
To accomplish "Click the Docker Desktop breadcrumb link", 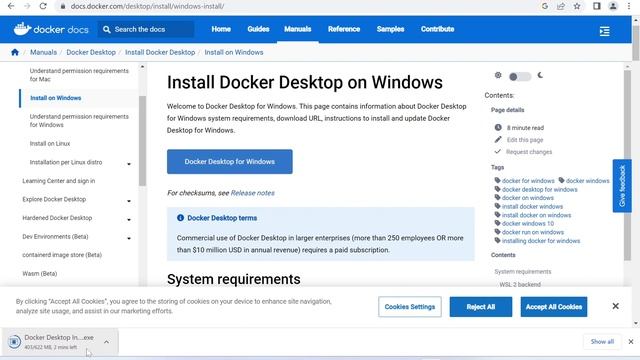I will pyautogui.click(x=91, y=52).
